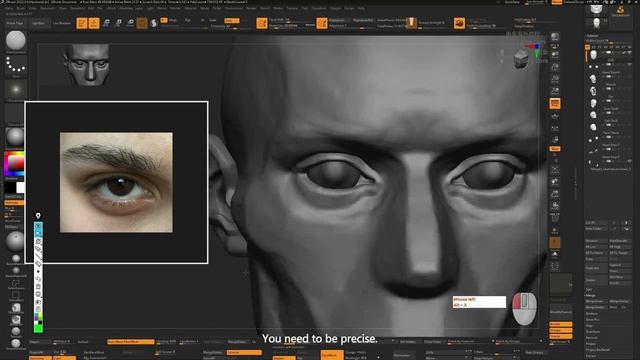The width and height of the screenshot is (640, 360).
Task: Click the BPR render icon on right shelf
Action: [x=555, y=37]
